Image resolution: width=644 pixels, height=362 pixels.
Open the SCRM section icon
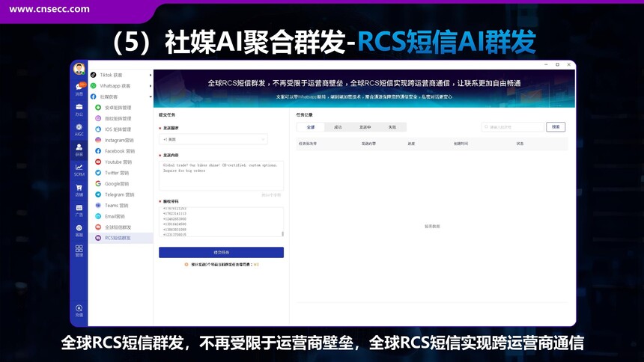79,170
